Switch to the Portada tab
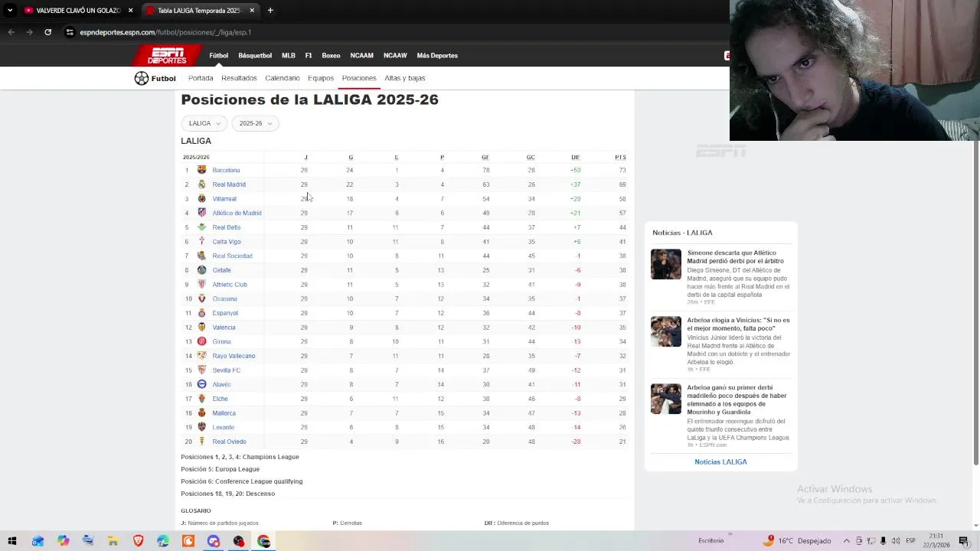This screenshot has height=551, width=980. (201, 78)
